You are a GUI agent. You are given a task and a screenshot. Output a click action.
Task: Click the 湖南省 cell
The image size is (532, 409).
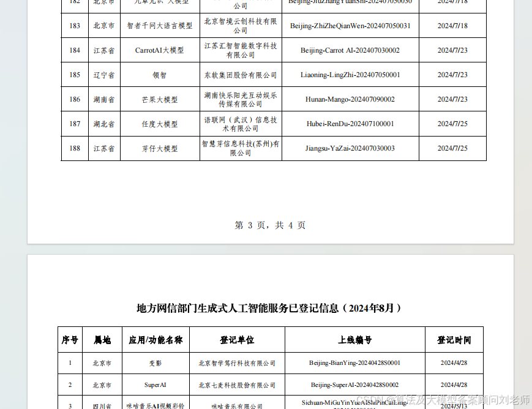(x=104, y=99)
